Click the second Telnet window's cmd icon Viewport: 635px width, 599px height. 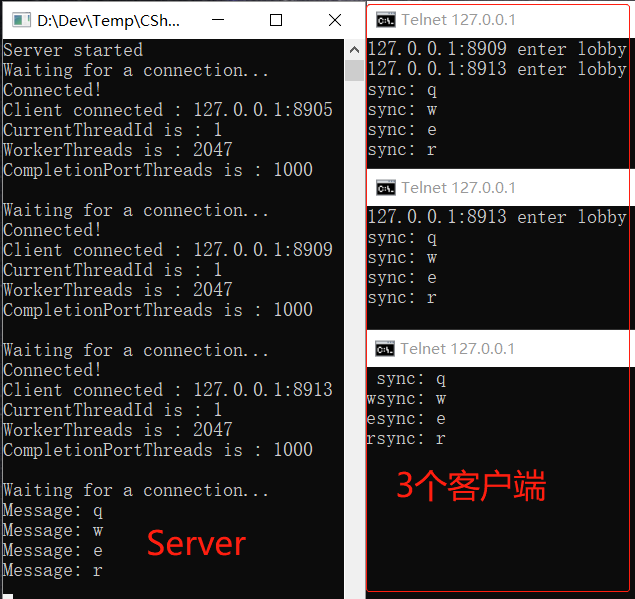pos(386,188)
